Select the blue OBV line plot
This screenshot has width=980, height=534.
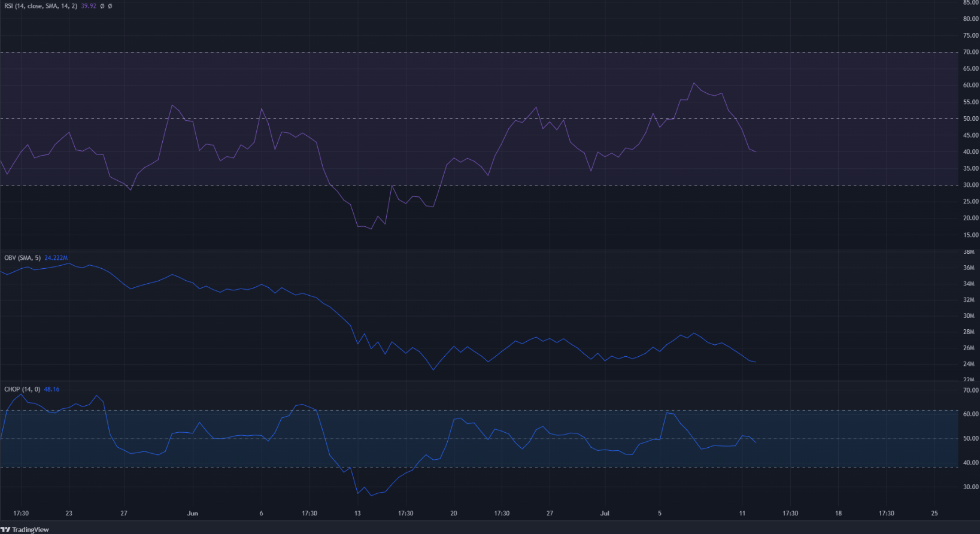(x=377, y=317)
